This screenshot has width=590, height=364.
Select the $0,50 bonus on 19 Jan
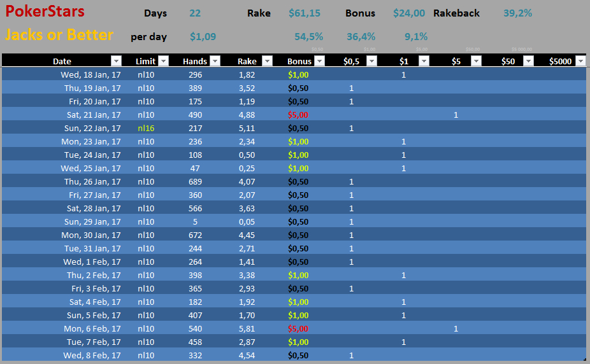click(x=298, y=88)
